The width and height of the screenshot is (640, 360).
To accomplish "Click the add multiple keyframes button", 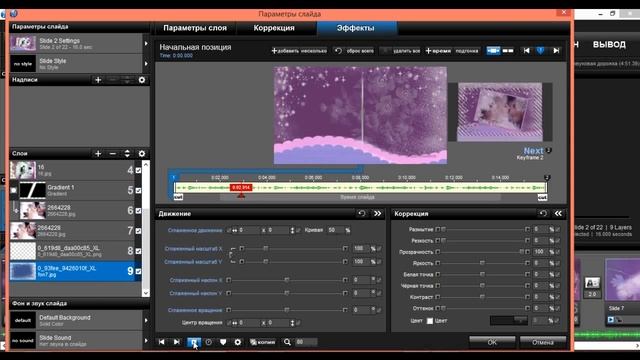I will pyautogui.click(x=299, y=51).
